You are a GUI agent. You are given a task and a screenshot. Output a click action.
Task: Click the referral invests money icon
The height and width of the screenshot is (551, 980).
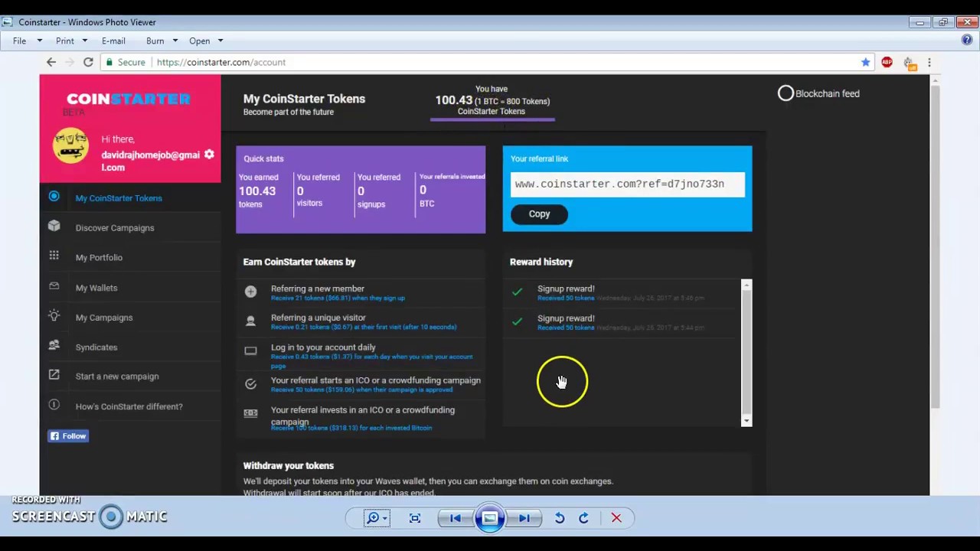[x=250, y=413]
